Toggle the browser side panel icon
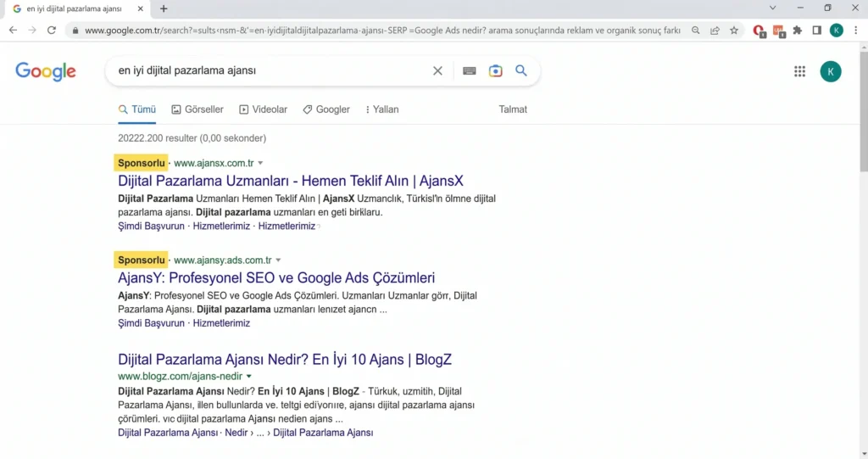 pyautogui.click(x=816, y=31)
